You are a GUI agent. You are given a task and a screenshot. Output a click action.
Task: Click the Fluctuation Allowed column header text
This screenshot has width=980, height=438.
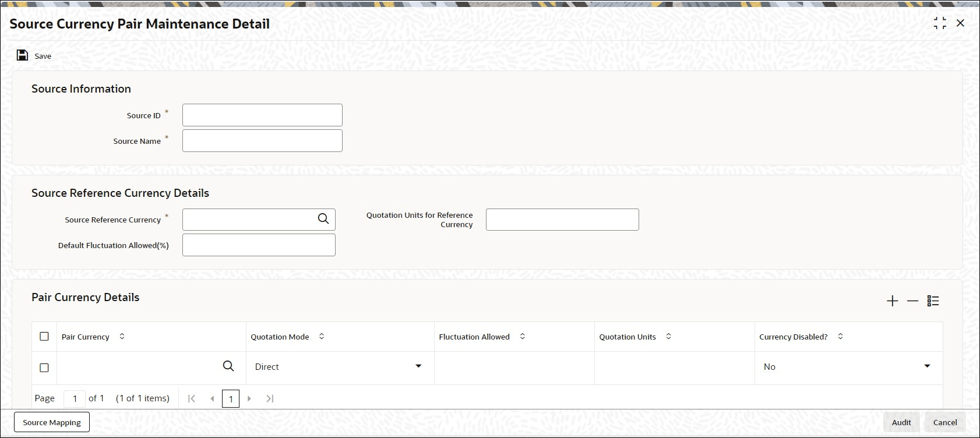click(x=474, y=337)
